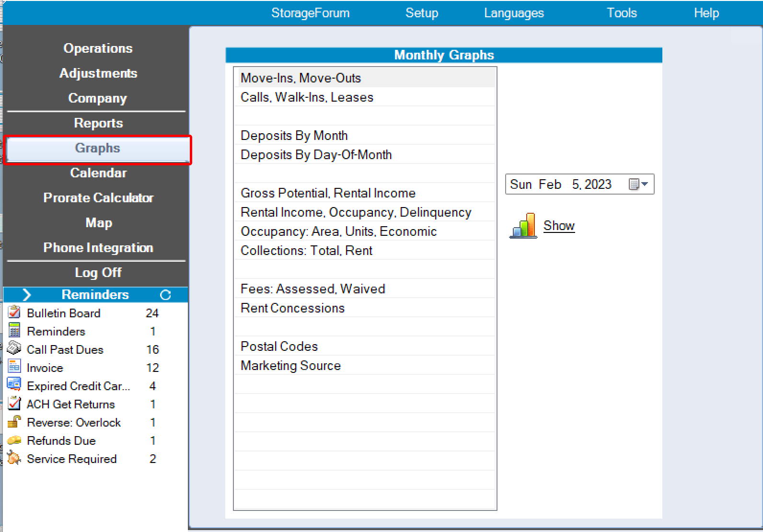
Task: Click the Bulletin Board clipboard icon
Action: pos(14,312)
